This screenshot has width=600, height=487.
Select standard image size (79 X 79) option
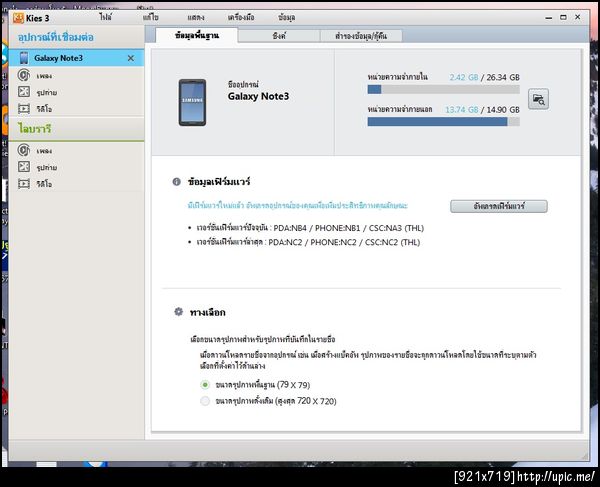click(205, 384)
